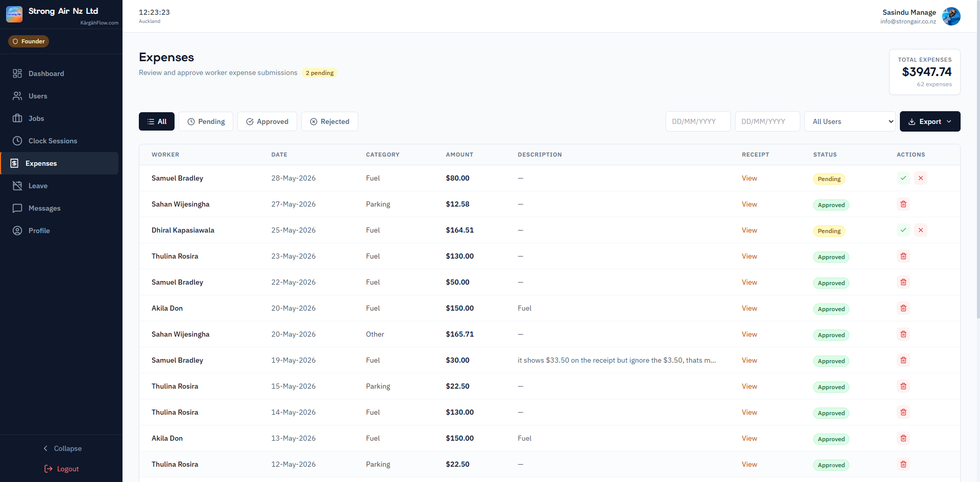Viewport: 980px width, 482px height.
Task: Click the $33.50 receipt description text
Action: 617,360
